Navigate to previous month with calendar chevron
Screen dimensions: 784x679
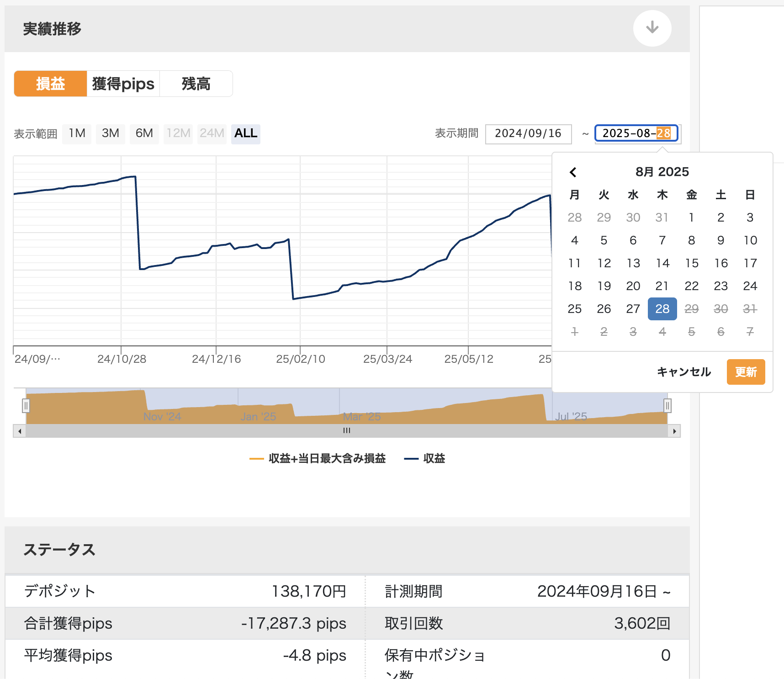click(573, 172)
